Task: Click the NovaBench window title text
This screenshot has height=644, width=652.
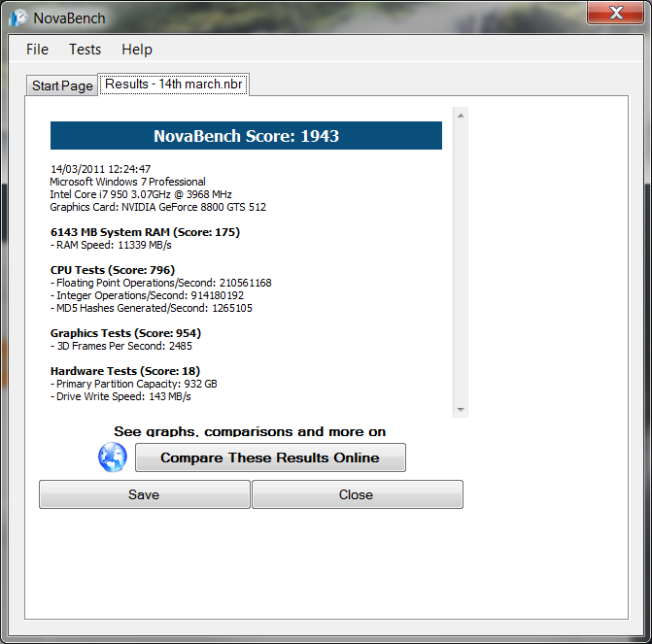Action: (69, 18)
